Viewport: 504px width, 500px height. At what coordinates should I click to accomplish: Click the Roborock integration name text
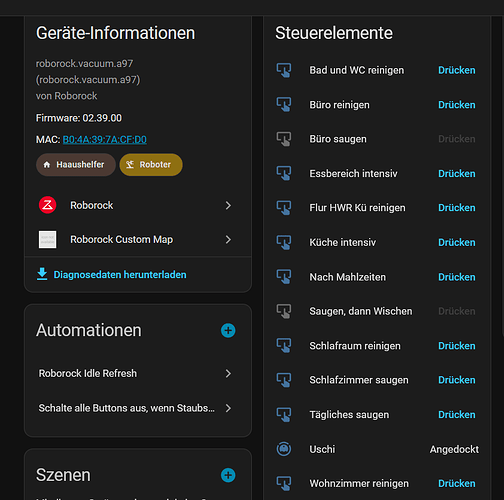(x=92, y=205)
